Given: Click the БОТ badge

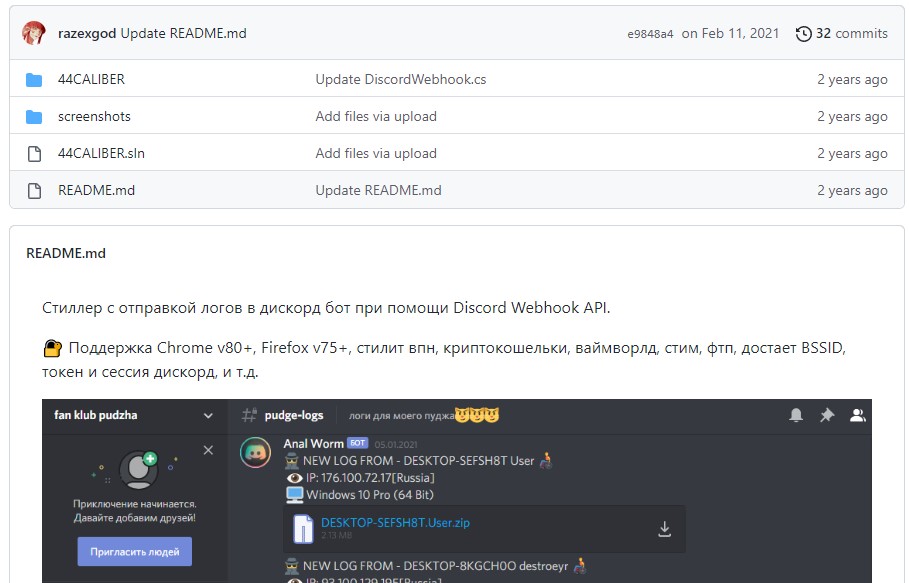Looking at the screenshot, I should pyautogui.click(x=358, y=443).
